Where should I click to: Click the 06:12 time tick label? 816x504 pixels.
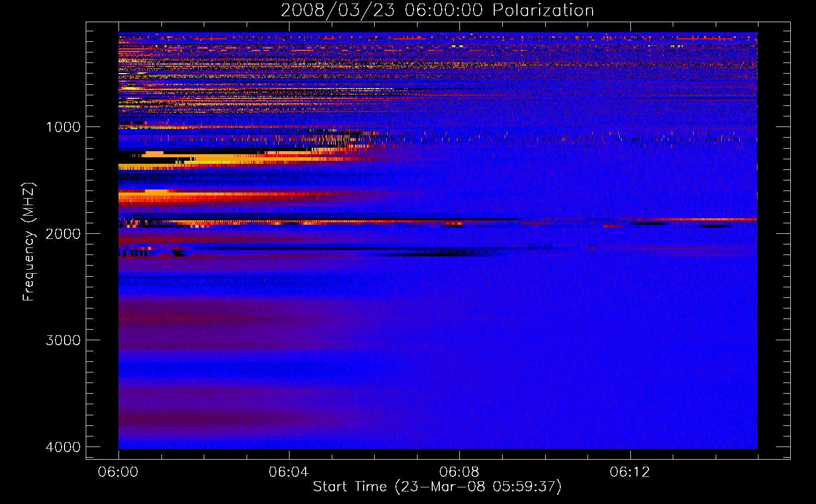[629, 472]
